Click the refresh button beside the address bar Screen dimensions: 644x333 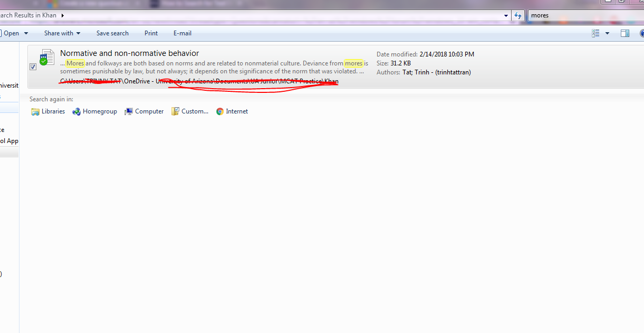click(518, 15)
